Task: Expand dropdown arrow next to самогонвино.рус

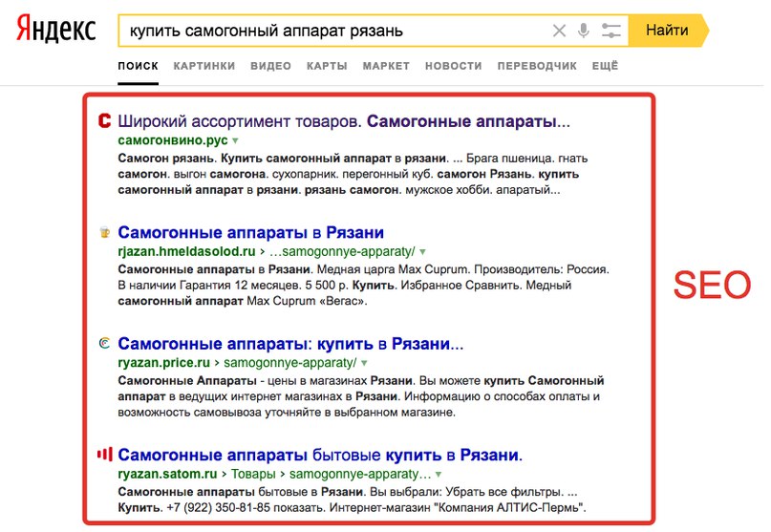Action: pos(235,141)
